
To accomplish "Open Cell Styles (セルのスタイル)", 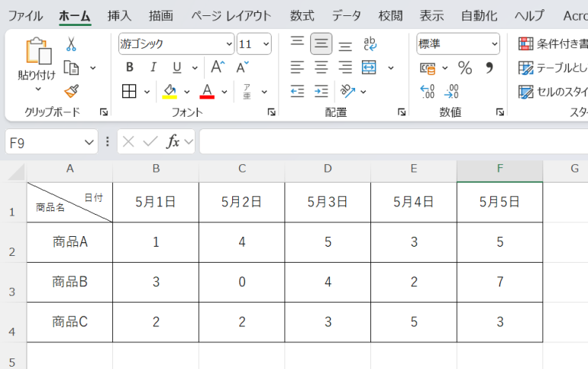I will coord(553,92).
